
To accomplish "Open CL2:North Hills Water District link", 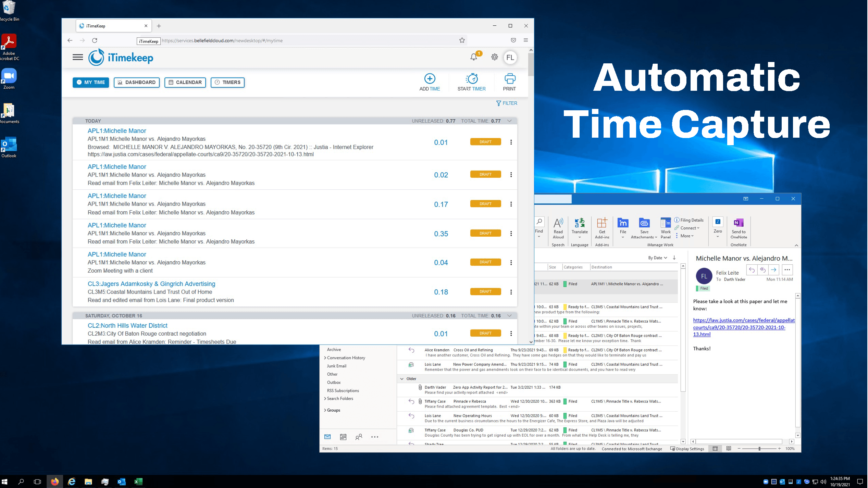I will coord(127,326).
